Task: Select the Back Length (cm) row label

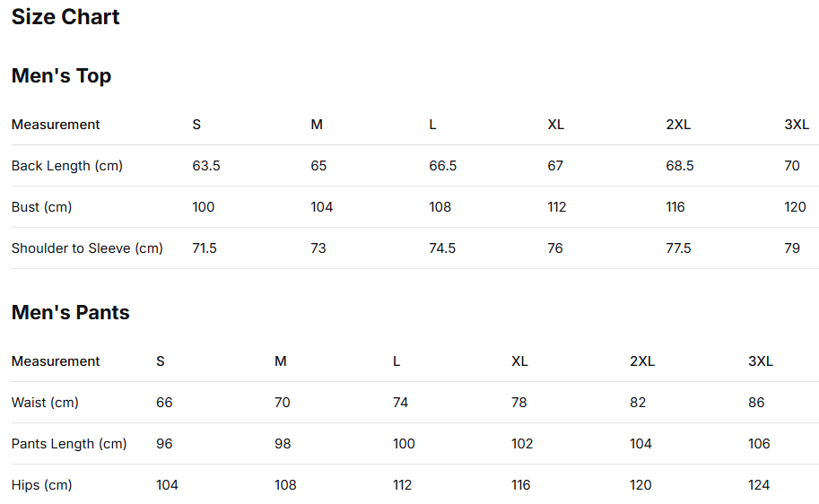Action: (x=67, y=166)
